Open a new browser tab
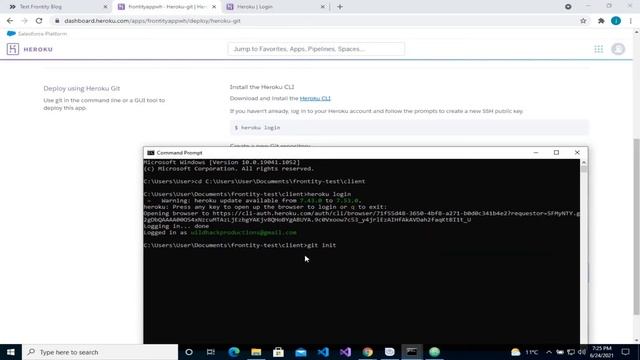The image size is (640, 360). pos(340,7)
